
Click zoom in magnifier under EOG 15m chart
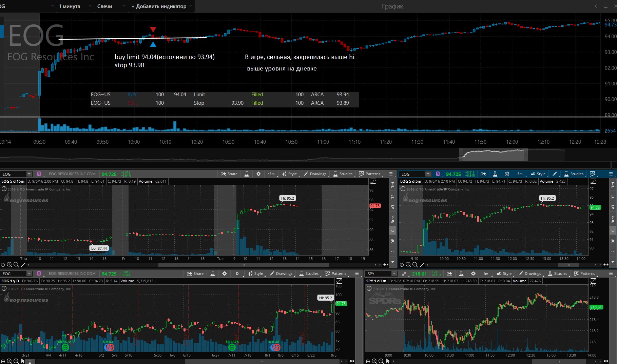coord(9,265)
